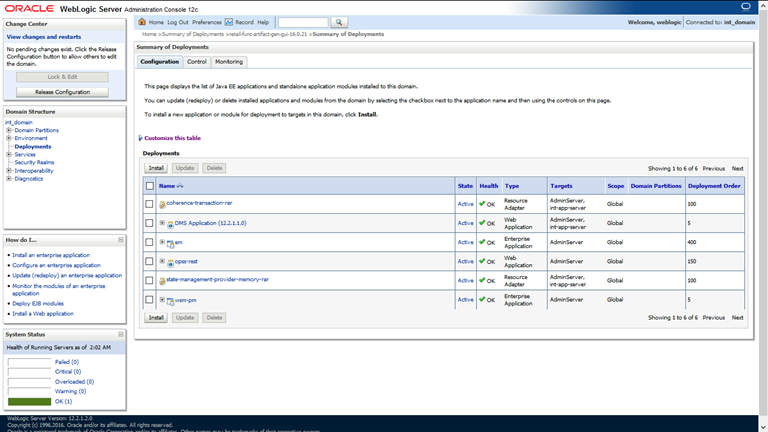This screenshot has width=768, height=432.
Task: Check the coherence-transaction-rar row checkbox
Action: (149, 204)
